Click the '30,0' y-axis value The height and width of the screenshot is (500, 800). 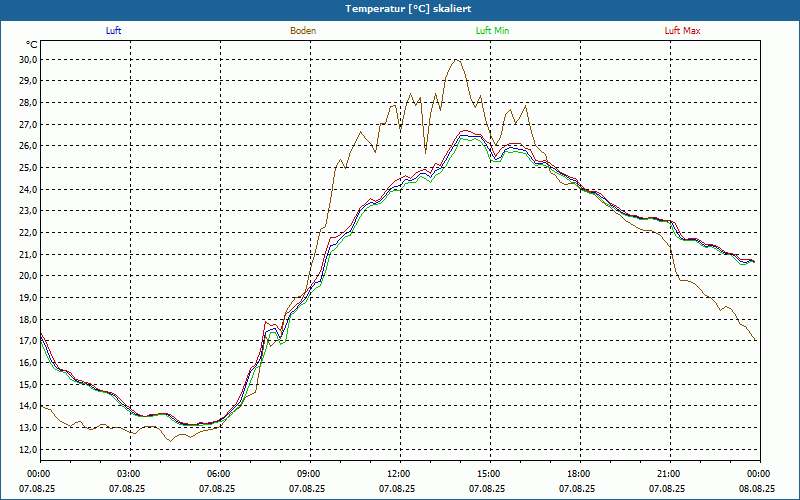pyautogui.click(x=29, y=59)
